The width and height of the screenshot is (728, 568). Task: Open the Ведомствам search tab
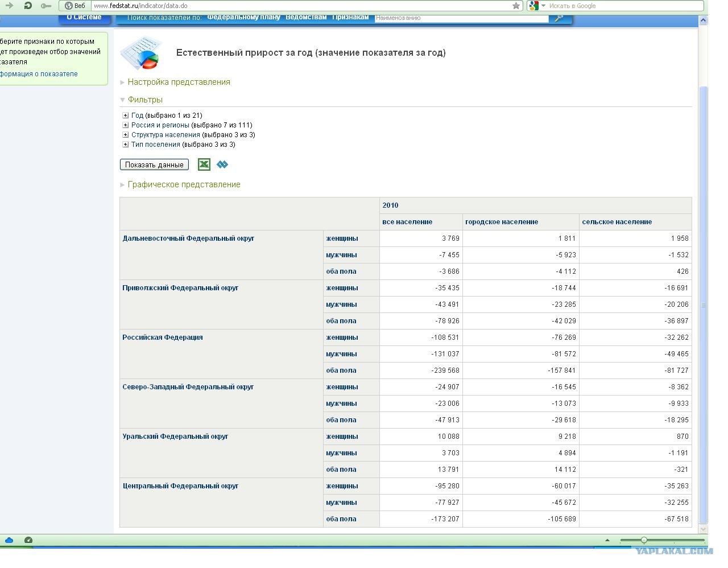(306, 17)
